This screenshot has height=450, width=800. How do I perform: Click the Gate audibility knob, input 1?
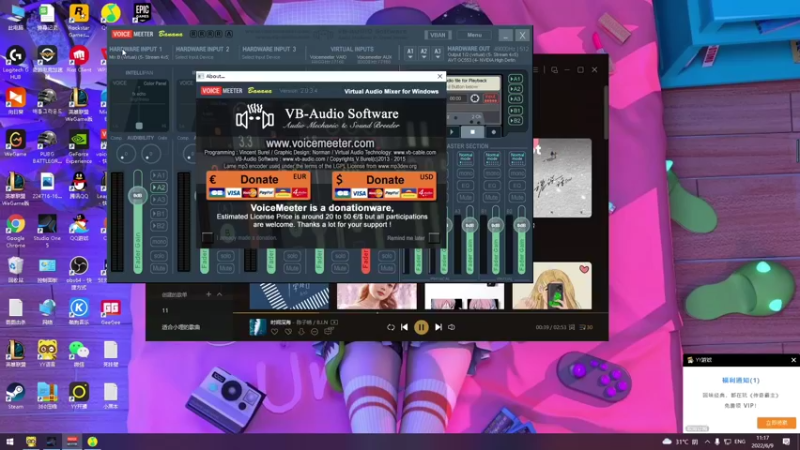coord(151,154)
